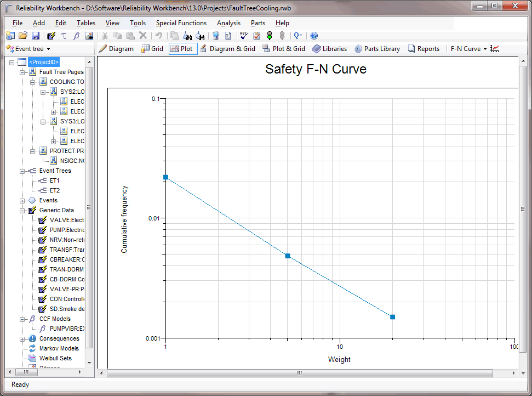Click the Save icon in the toolbar
The height and width of the screenshot is (396, 532).
(x=35, y=36)
